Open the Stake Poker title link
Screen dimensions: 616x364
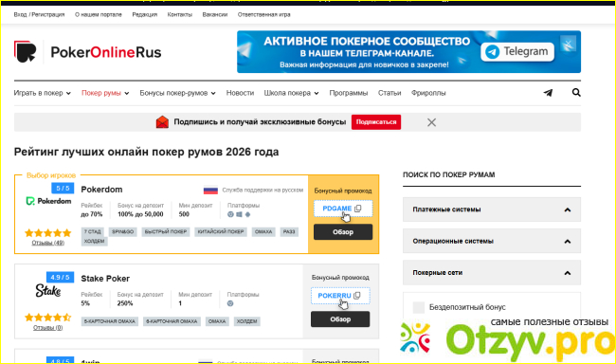click(x=105, y=279)
